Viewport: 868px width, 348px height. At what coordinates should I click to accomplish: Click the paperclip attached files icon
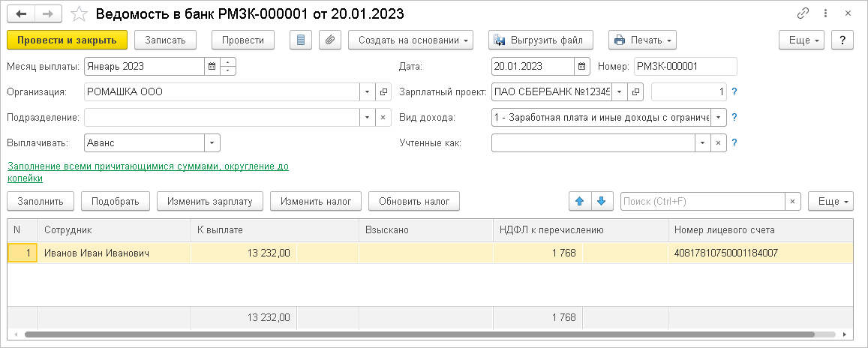[330, 40]
